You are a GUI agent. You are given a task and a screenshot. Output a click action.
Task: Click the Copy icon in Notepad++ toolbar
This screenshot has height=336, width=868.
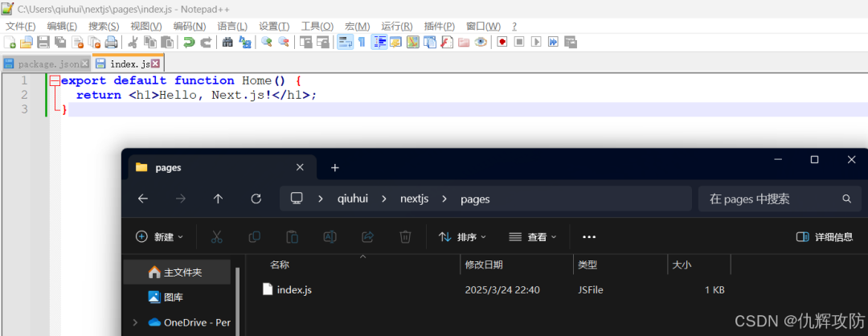[x=150, y=42]
